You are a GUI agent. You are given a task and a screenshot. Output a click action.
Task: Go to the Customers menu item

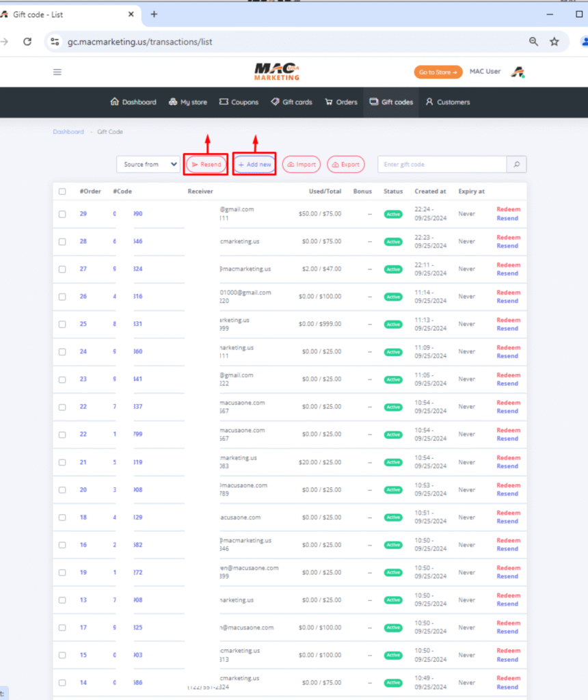[447, 103]
